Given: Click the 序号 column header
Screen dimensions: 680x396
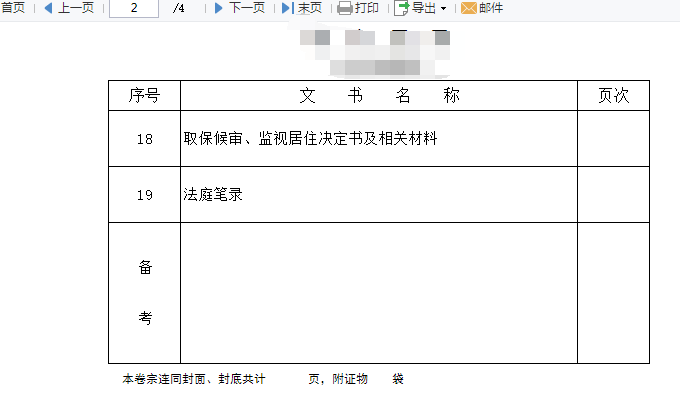Looking at the screenshot, I should (144, 95).
